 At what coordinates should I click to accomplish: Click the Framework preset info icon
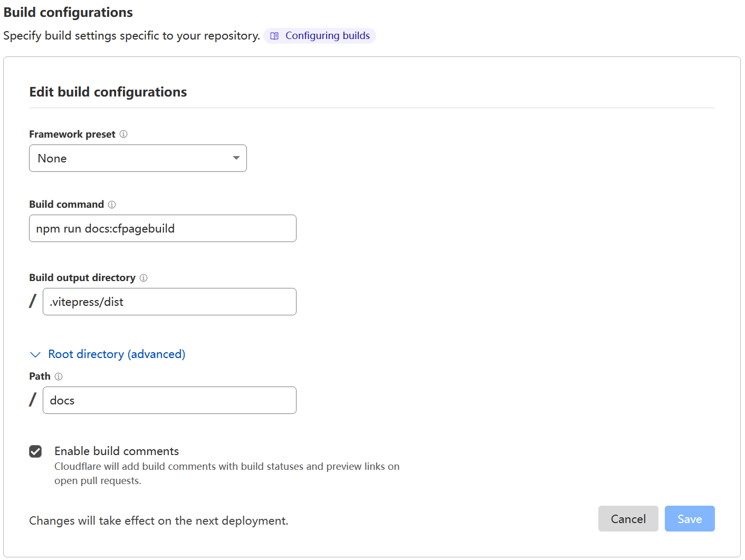point(123,134)
